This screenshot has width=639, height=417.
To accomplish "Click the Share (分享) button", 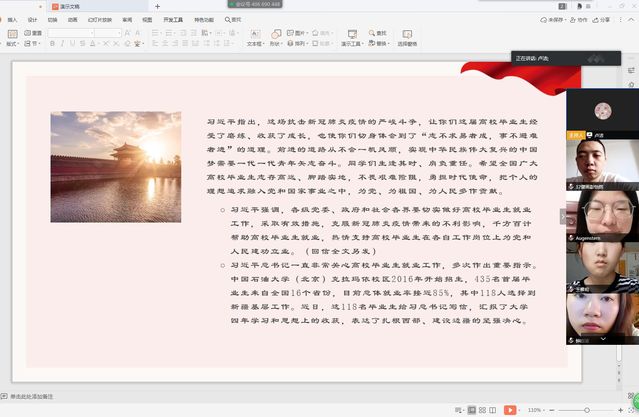I will [x=602, y=19].
